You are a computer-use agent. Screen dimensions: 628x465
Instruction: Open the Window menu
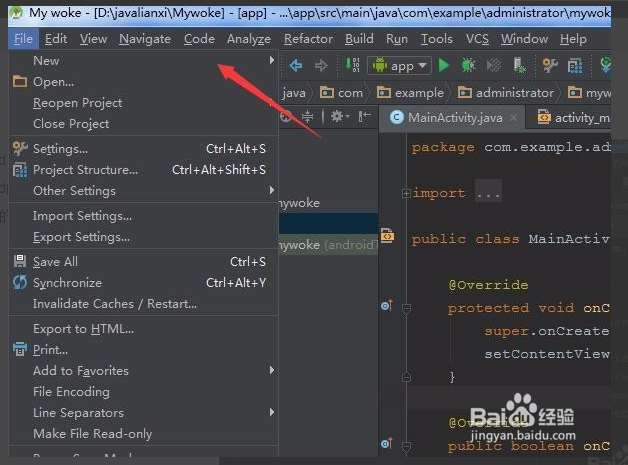point(524,39)
